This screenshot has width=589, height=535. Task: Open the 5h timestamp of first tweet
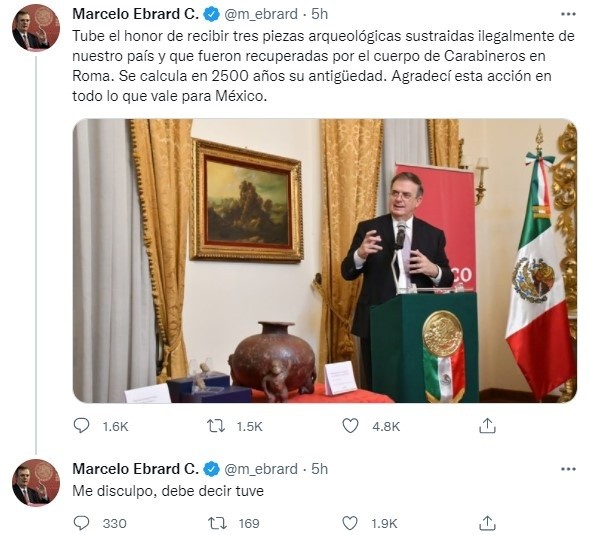(319, 14)
